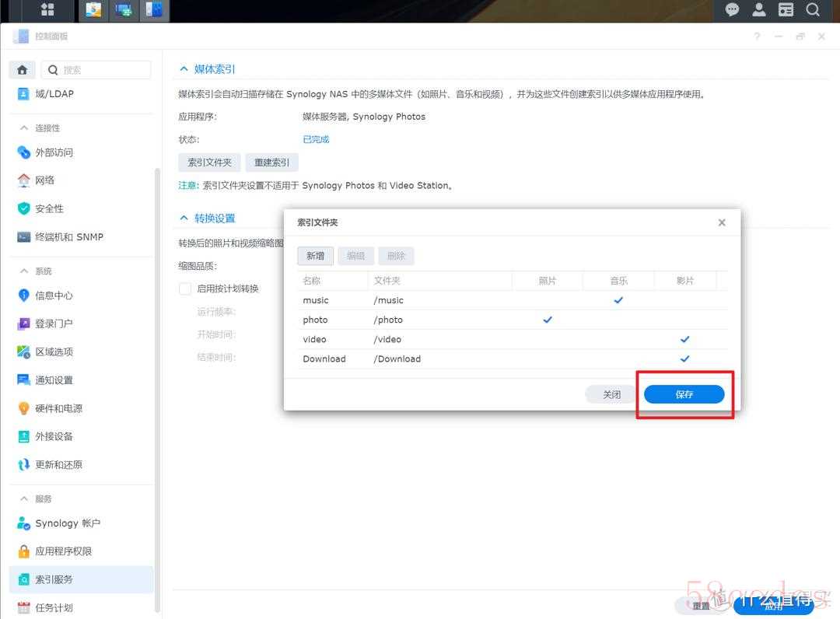Click the Control Panel search field
Viewport: 840px width, 619px height.
point(96,70)
